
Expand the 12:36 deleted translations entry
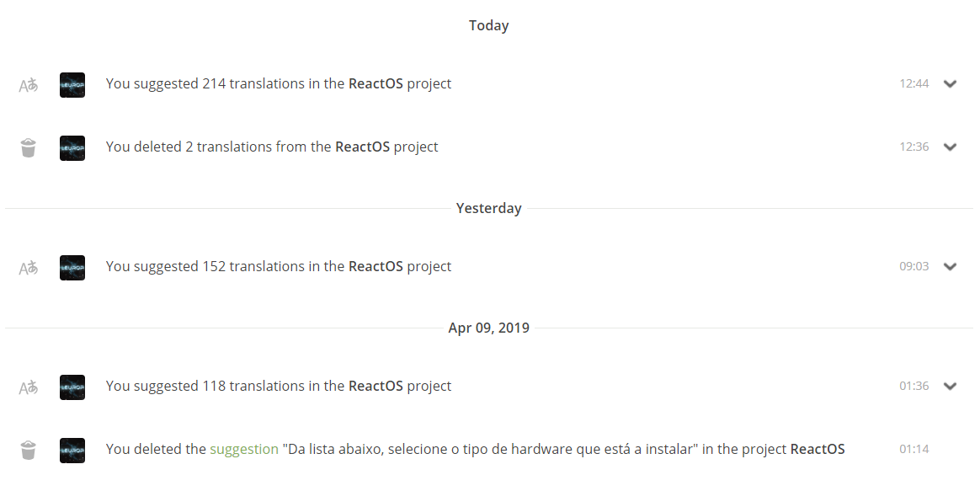(x=951, y=147)
